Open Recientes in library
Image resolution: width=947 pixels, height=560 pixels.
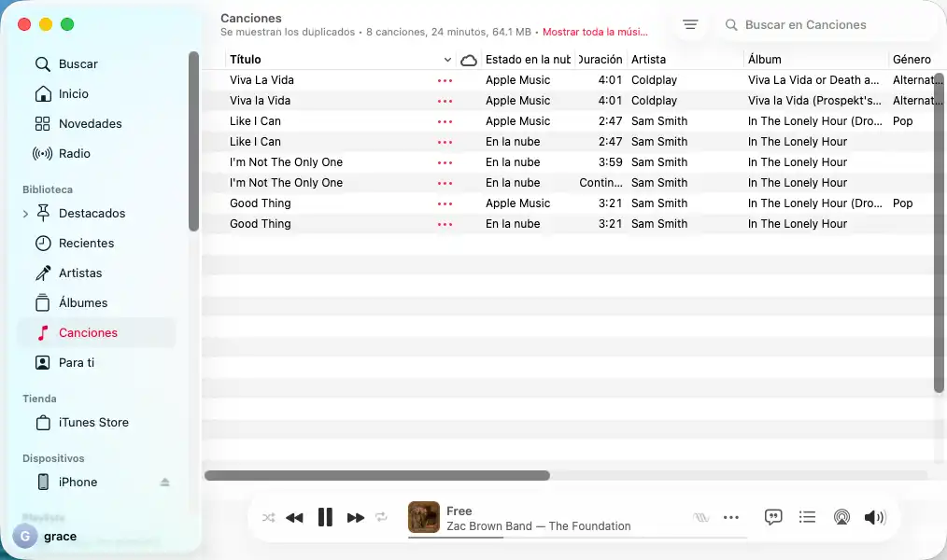coord(75,244)
